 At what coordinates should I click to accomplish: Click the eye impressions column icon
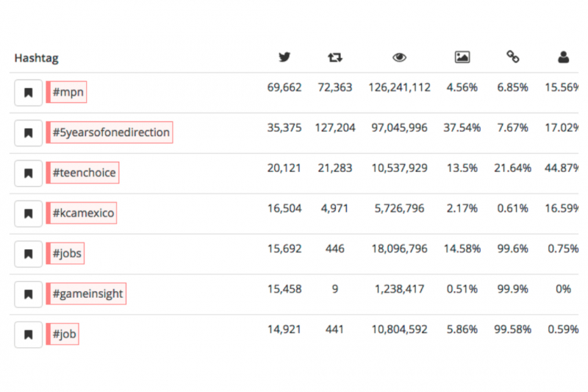pyautogui.click(x=399, y=57)
